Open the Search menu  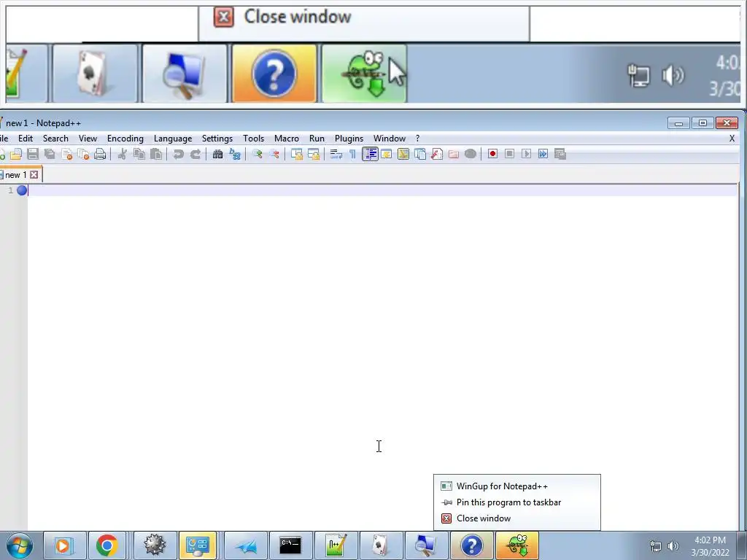point(55,139)
